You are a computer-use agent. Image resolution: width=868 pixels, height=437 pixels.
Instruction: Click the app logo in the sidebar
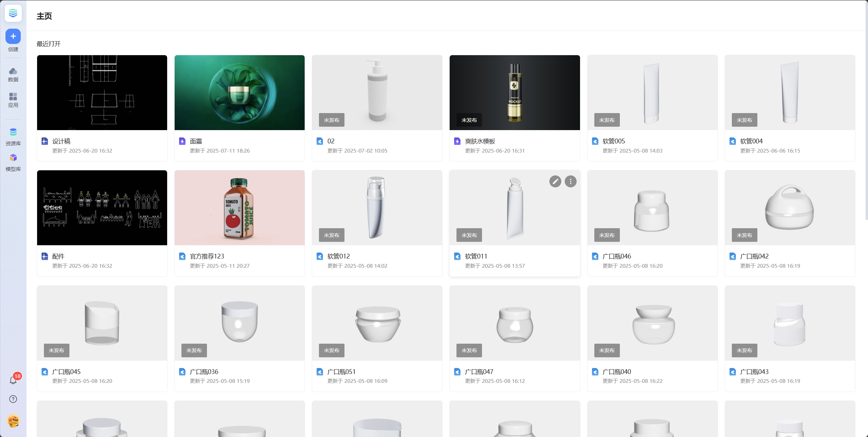click(x=13, y=13)
